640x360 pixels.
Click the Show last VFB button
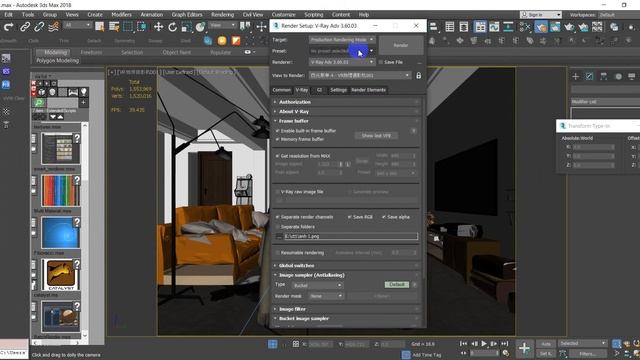[x=376, y=136]
